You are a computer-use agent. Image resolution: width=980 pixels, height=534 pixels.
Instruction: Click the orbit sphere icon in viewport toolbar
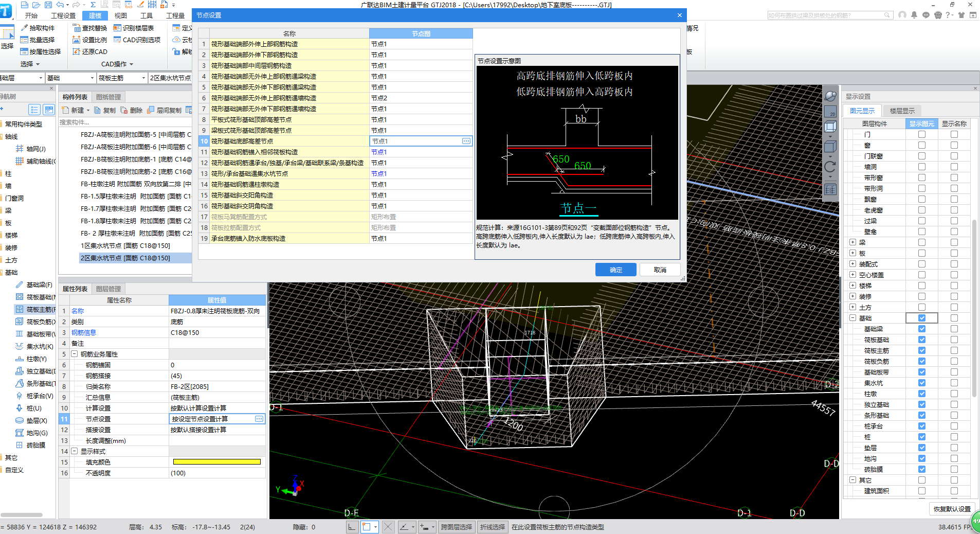pos(830,96)
